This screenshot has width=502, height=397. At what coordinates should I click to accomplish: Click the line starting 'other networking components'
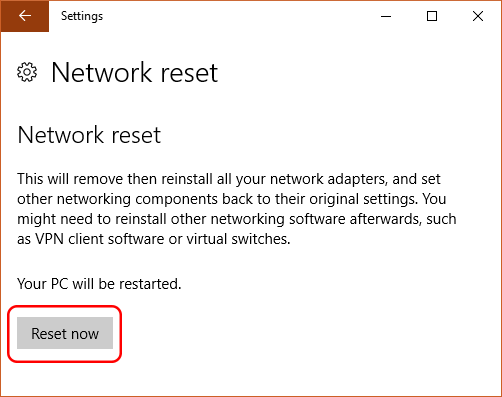click(x=232, y=199)
